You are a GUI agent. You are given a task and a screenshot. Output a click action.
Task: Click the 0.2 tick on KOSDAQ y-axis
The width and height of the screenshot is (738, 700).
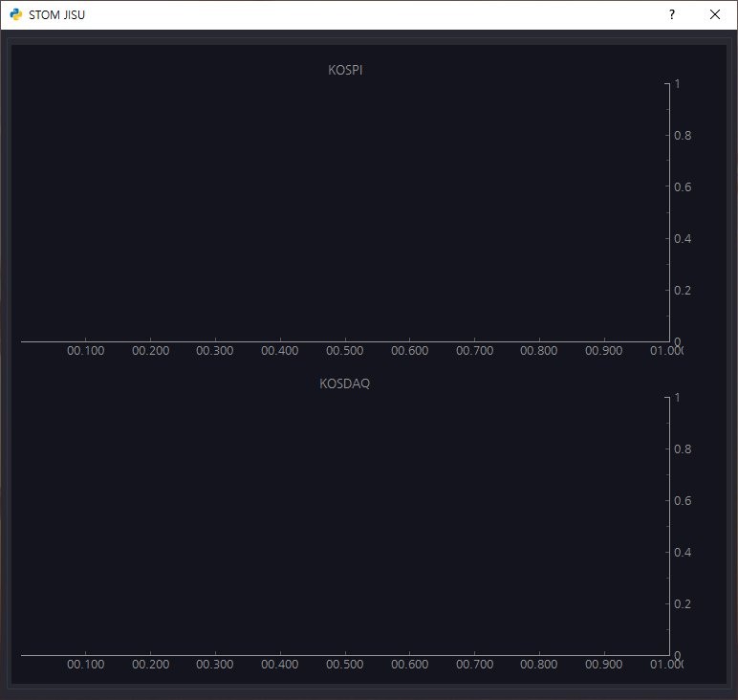[682, 604]
